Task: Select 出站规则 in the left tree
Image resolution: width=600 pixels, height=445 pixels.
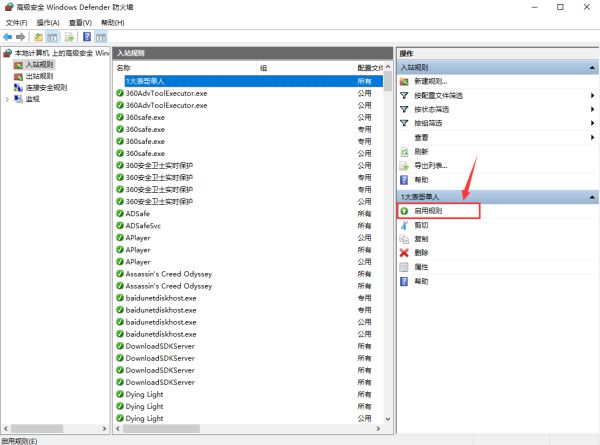Action: tap(40, 76)
